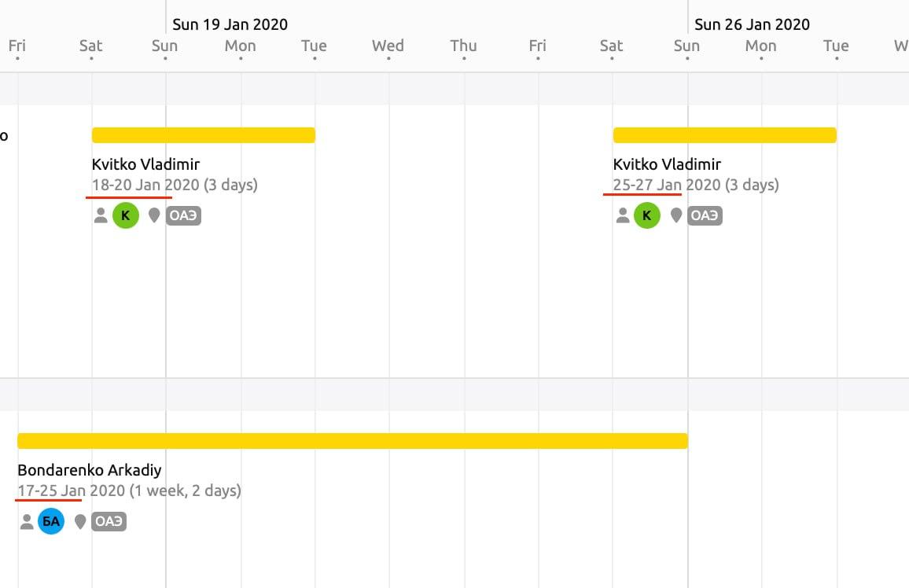Open the blue БА avatar
909x588 pixels.
tap(51, 521)
